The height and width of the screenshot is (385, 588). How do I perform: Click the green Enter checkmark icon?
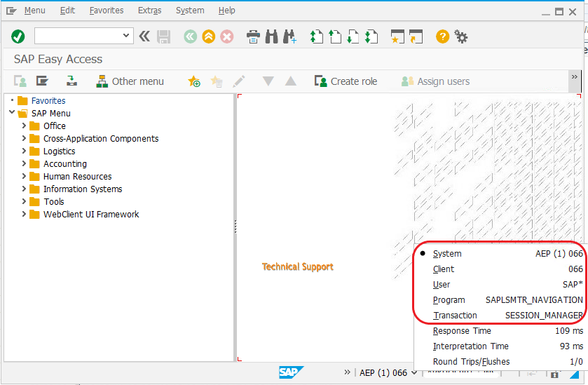tap(18, 36)
